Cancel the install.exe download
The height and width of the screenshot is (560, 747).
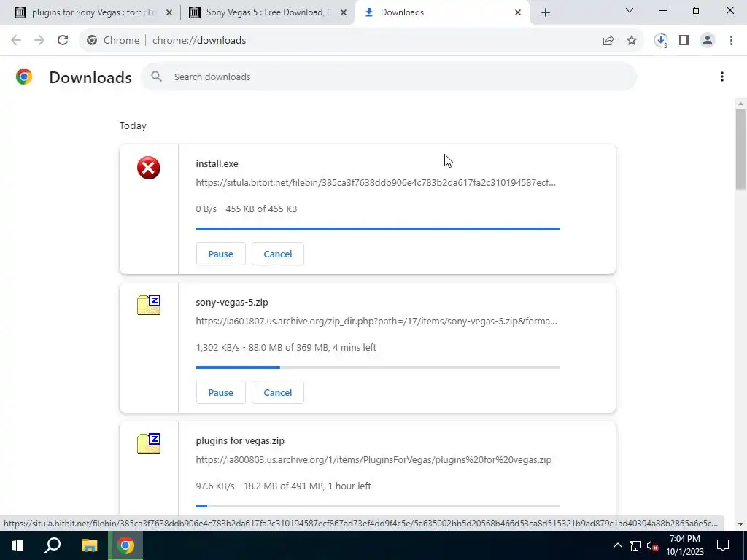278,254
